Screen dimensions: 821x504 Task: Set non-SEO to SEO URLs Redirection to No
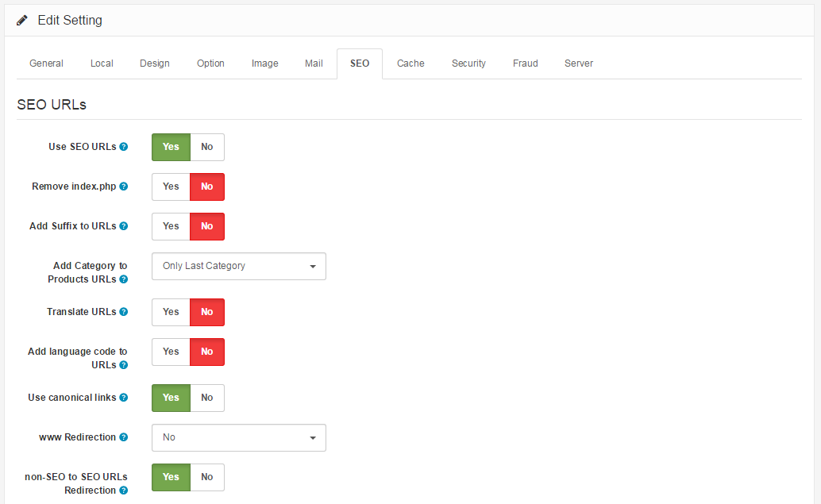click(207, 477)
